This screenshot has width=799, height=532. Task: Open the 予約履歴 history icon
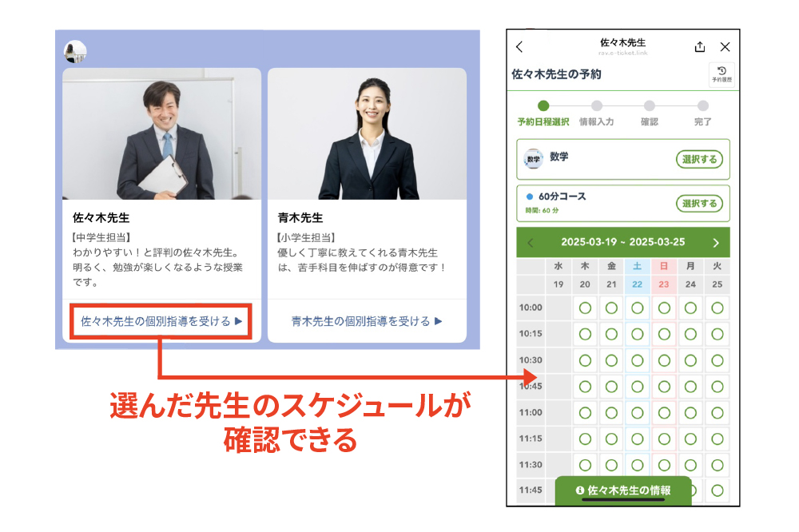(x=721, y=74)
